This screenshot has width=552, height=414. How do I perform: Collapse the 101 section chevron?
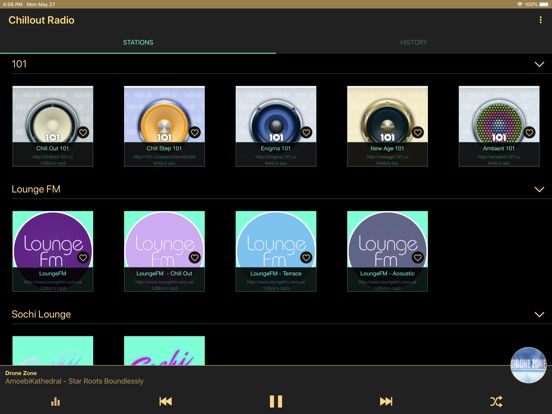tap(539, 64)
